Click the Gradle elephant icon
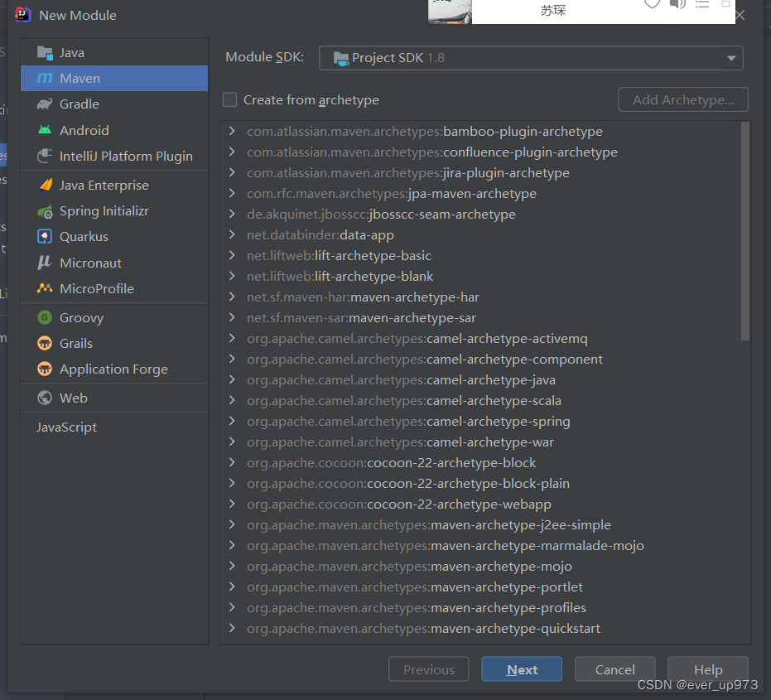 coord(45,104)
